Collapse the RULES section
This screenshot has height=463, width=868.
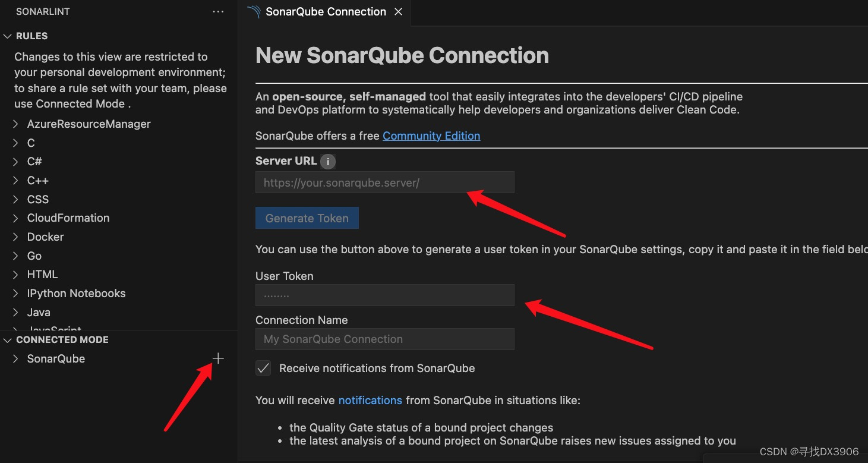8,36
